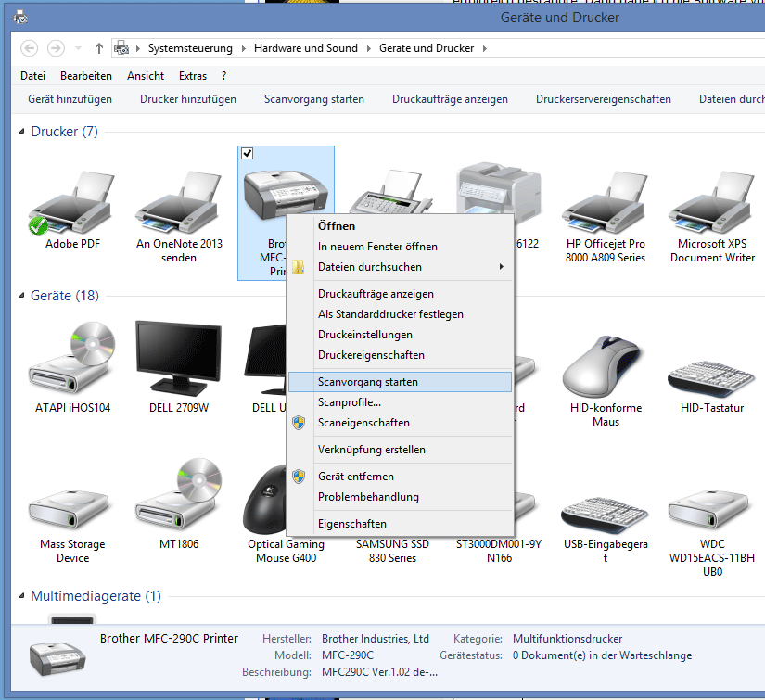Select the Adobe PDF printer icon
The image size is (765, 700).
72,202
